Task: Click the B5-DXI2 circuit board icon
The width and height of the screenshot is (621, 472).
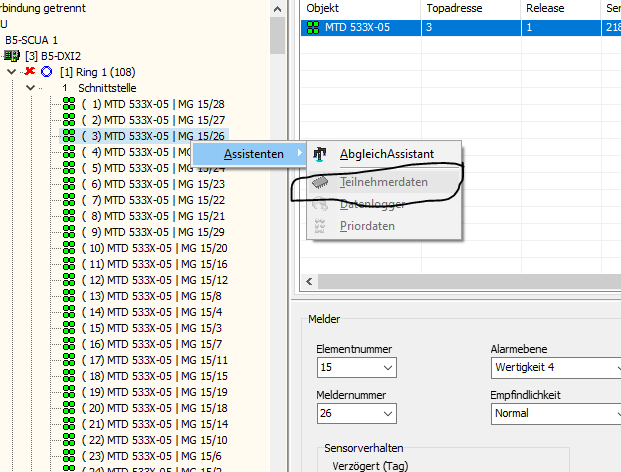Action: tap(12, 56)
